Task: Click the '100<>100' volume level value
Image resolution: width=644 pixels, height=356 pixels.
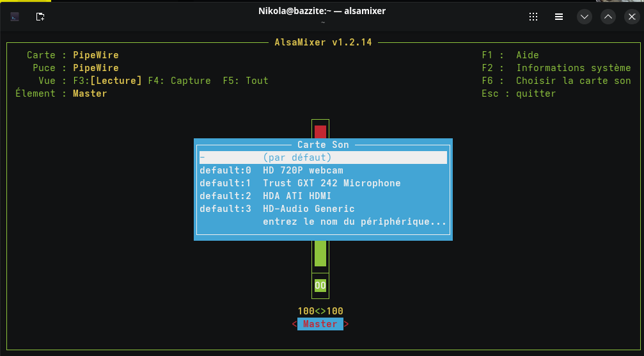Action: click(320, 311)
